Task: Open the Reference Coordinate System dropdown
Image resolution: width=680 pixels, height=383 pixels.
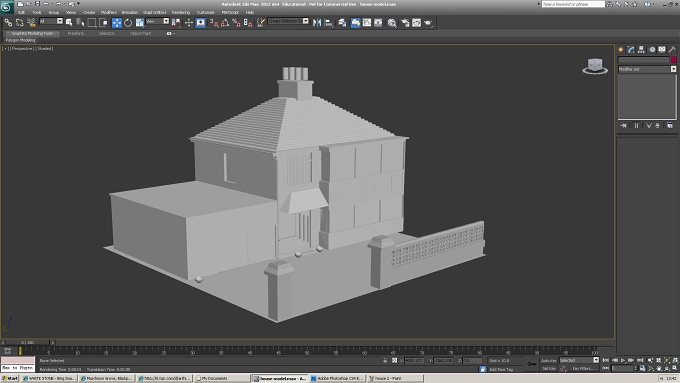Action: [157, 21]
